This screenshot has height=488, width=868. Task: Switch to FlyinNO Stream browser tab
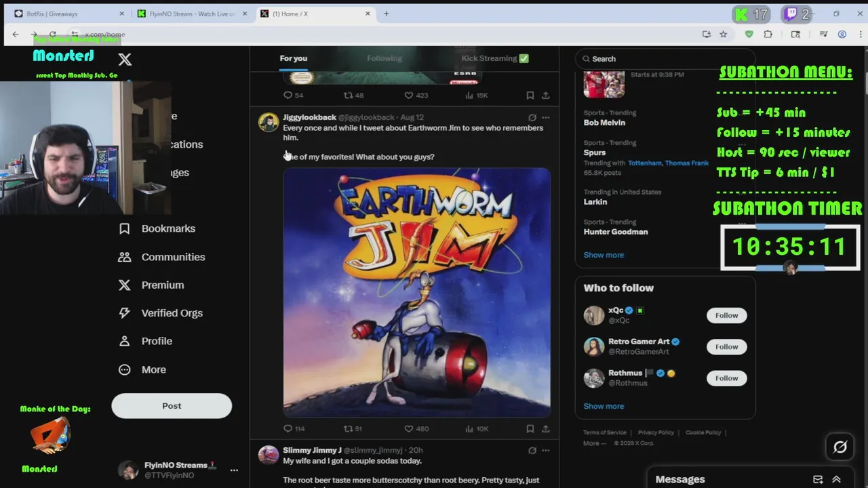193,14
